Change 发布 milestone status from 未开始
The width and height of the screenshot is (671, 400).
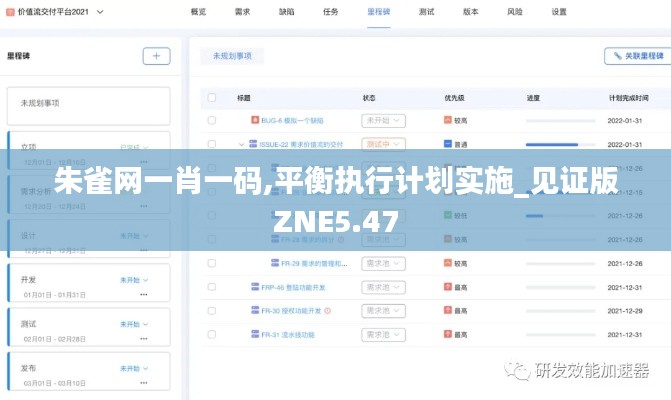[x=134, y=368]
